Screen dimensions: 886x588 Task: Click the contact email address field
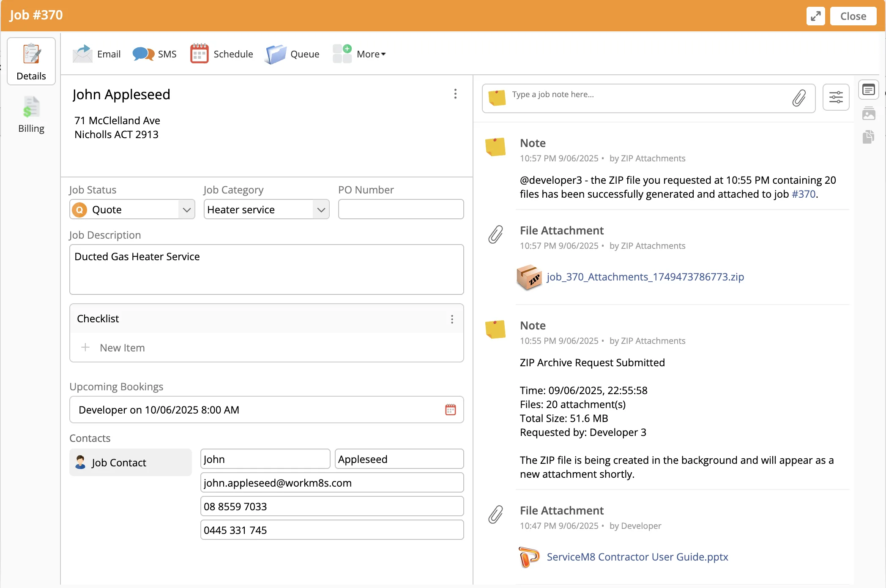pyautogui.click(x=332, y=483)
